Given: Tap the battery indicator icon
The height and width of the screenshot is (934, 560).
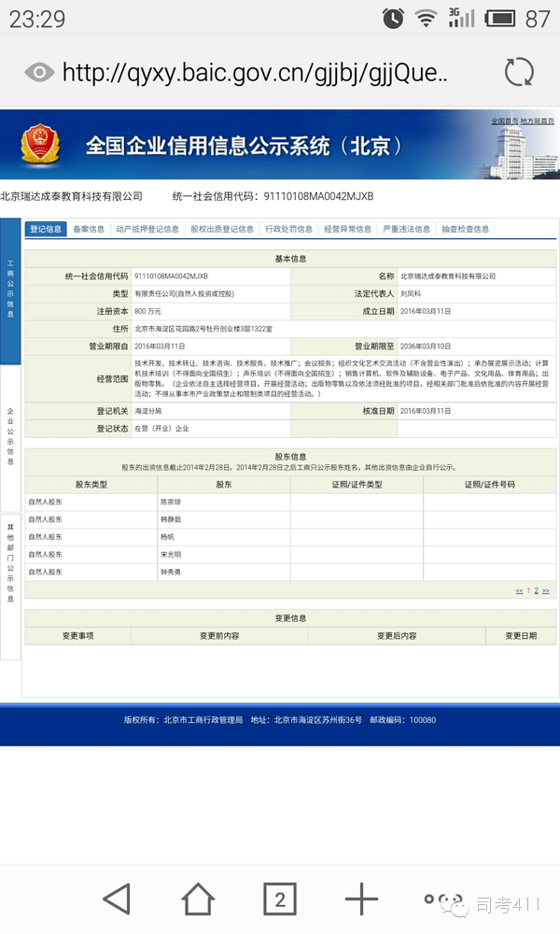Looking at the screenshot, I should click(x=500, y=19).
